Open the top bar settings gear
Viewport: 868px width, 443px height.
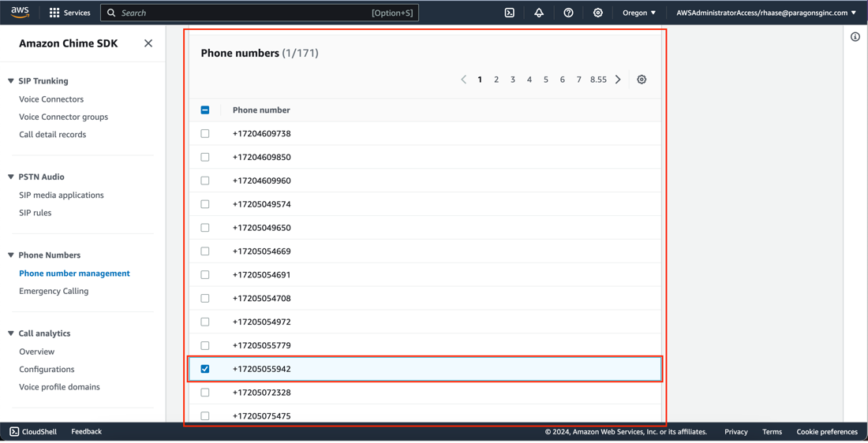[598, 13]
